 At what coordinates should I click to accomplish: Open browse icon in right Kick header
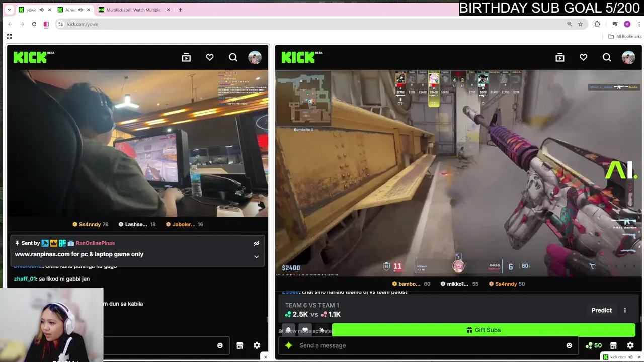point(560,58)
